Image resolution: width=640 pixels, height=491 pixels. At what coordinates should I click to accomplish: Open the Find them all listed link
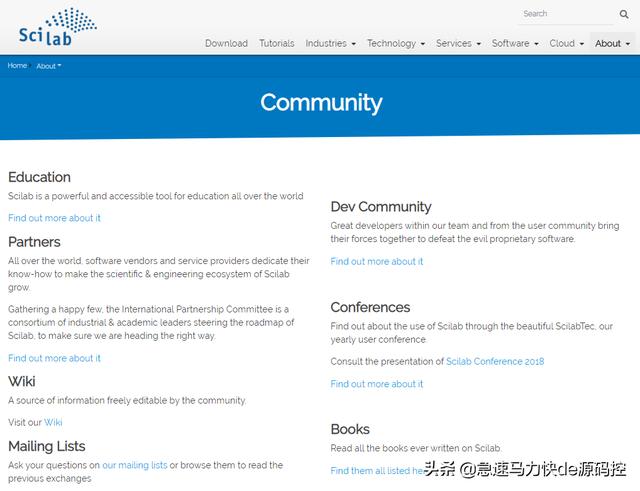tap(377, 471)
